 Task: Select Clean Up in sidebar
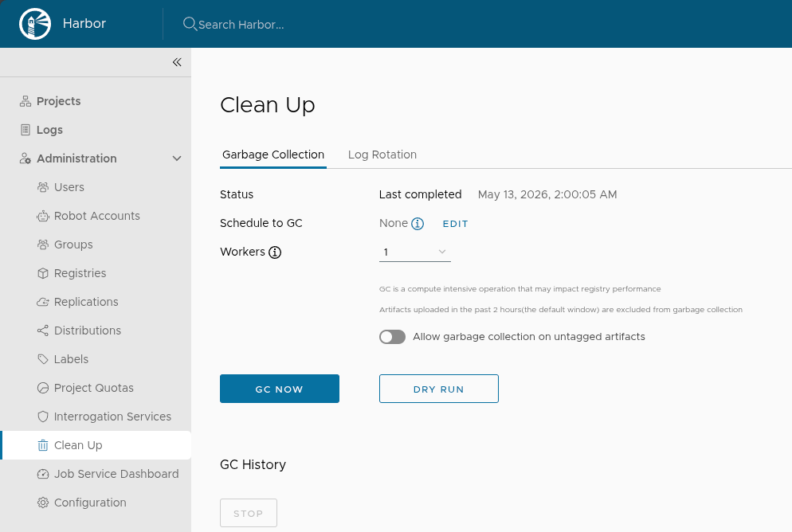point(96,445)
